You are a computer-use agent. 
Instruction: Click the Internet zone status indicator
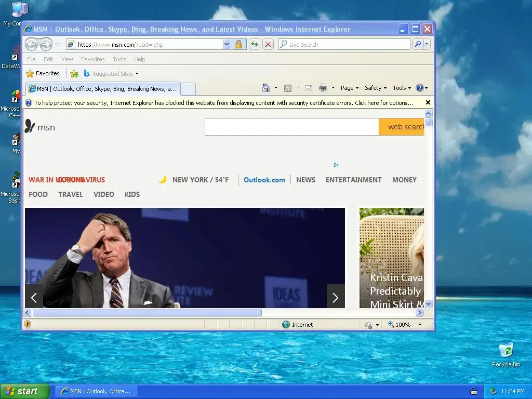tap(298, 325)
